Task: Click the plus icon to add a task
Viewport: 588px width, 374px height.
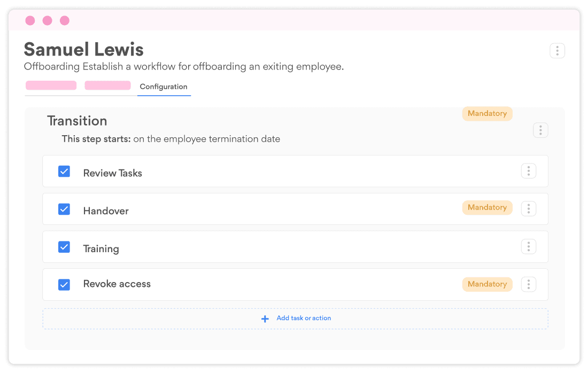Action: [x=265, y=318]
